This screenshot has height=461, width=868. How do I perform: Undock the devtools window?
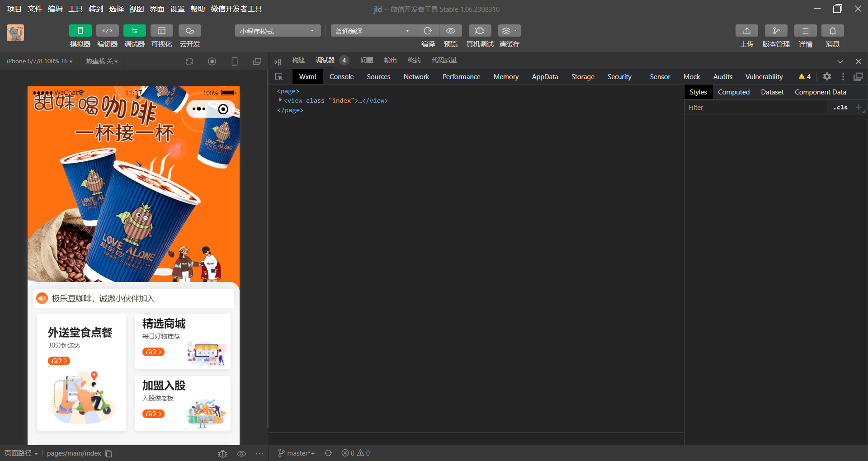[858, 77]
